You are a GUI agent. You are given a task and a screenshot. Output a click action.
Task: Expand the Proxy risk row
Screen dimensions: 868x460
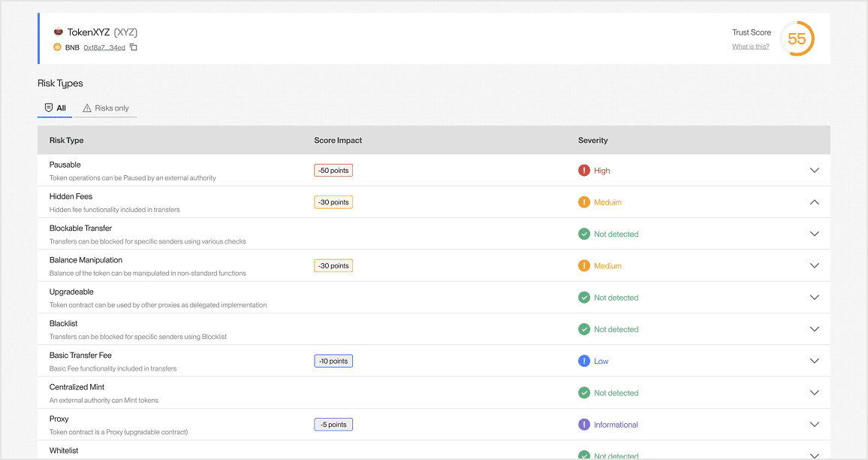[x=815, y=424]
